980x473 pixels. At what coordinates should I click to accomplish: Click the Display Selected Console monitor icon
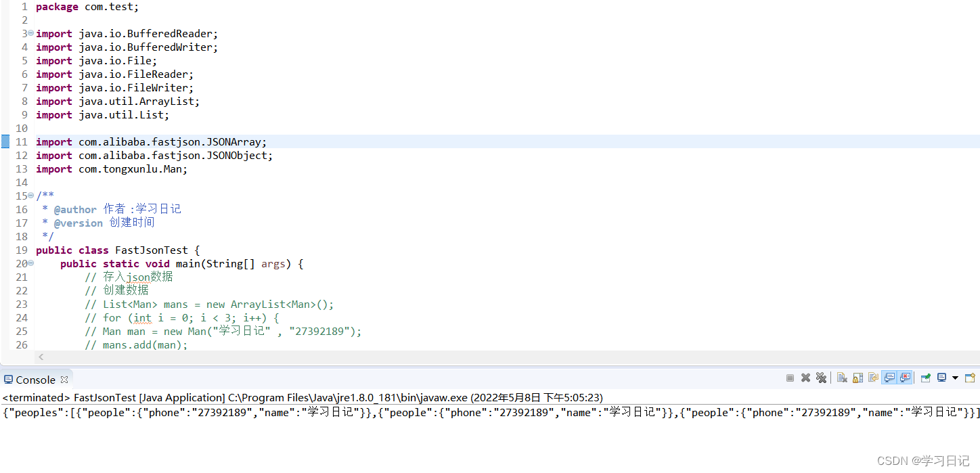tap(941, 378)
